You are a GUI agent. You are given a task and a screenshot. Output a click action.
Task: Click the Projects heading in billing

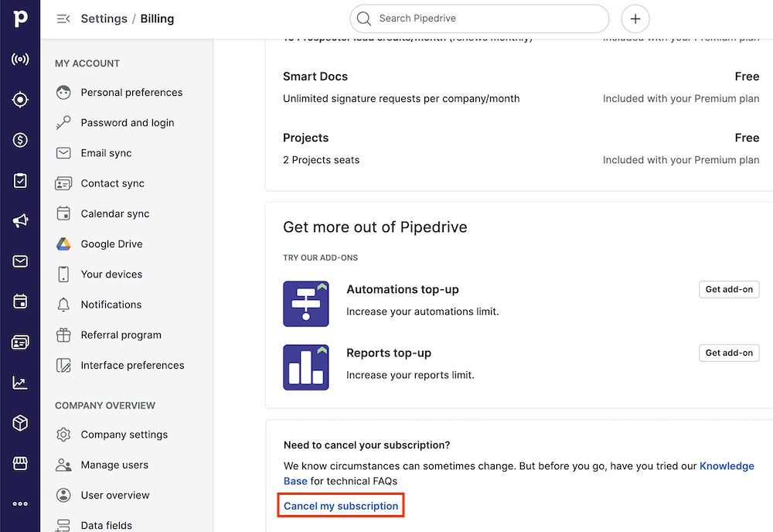click(305, 138)
